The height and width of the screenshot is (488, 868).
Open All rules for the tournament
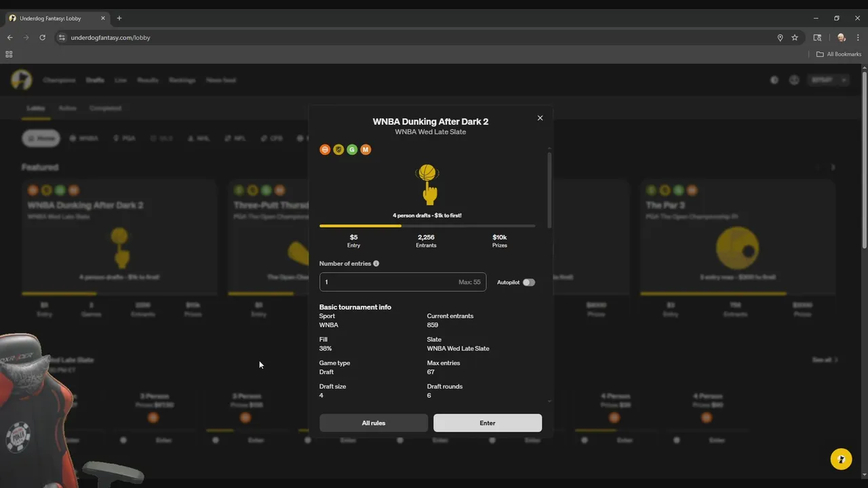[x=374, y=423]
